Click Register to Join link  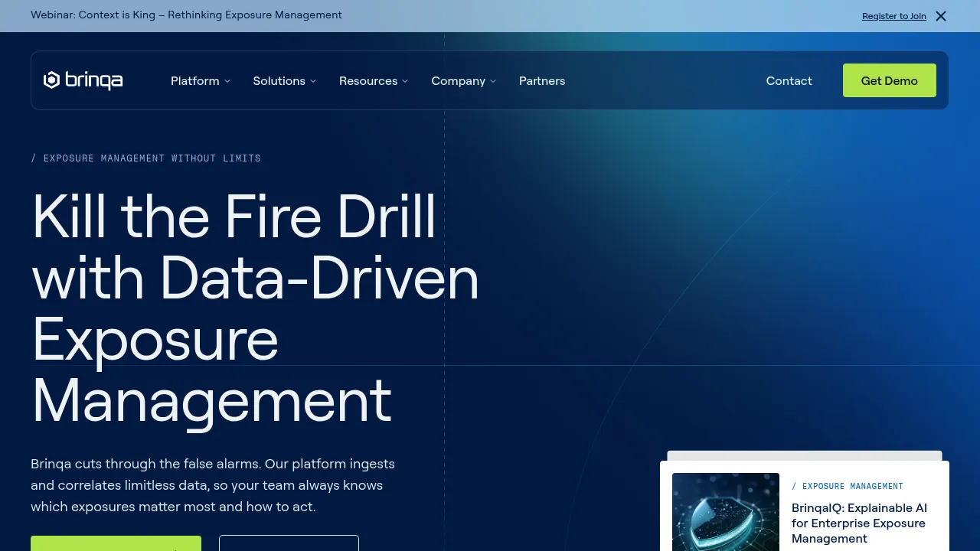(894, 16)
